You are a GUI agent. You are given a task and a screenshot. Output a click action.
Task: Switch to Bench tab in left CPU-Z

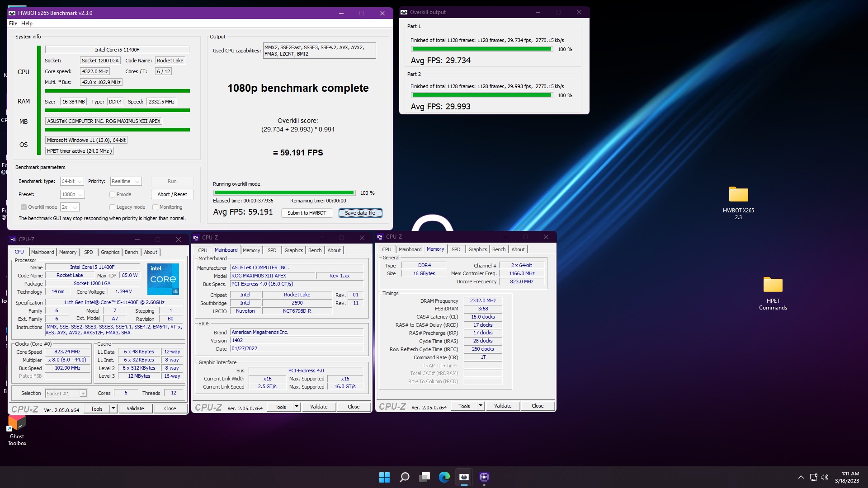tap(132, 252)
